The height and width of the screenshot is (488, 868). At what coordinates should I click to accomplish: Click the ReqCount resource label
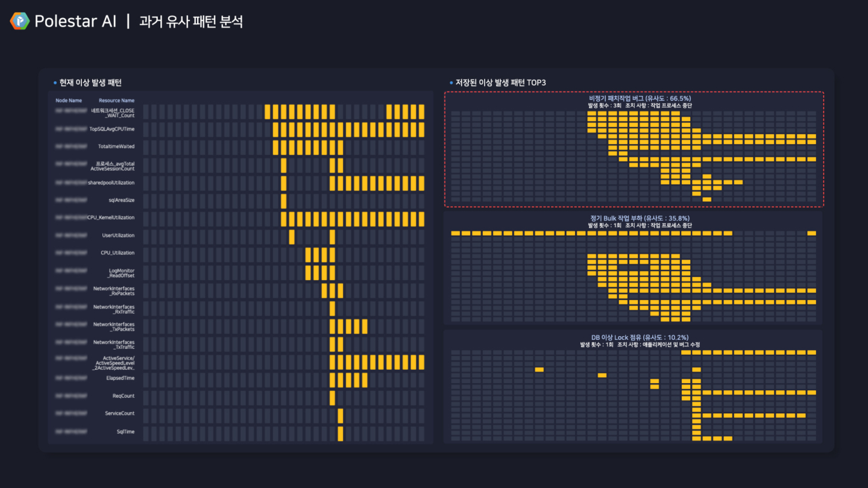point(124,396)
